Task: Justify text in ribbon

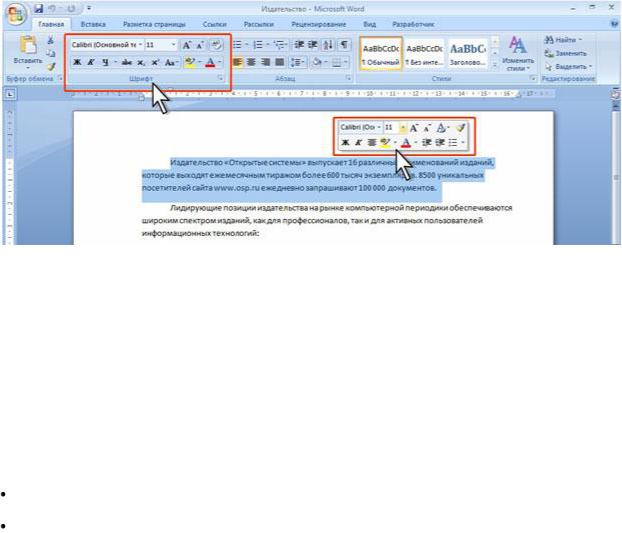Action: 280,62
